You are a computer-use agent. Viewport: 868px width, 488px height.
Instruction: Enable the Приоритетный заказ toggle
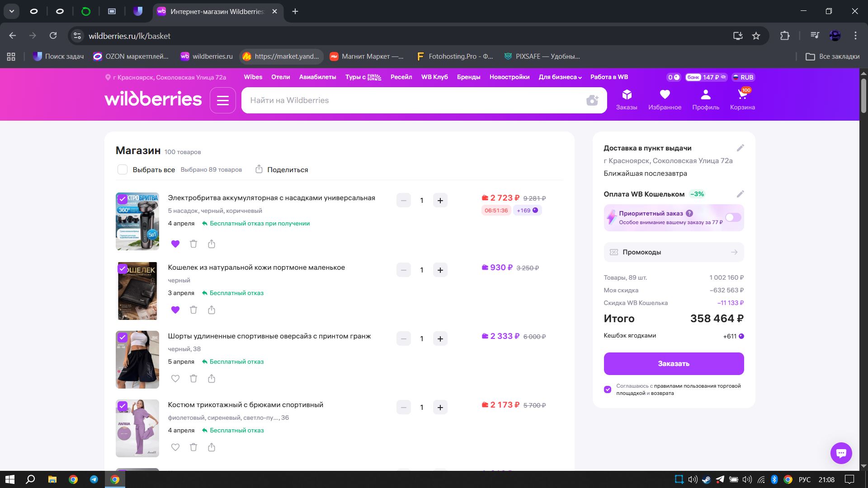(733, 218)
